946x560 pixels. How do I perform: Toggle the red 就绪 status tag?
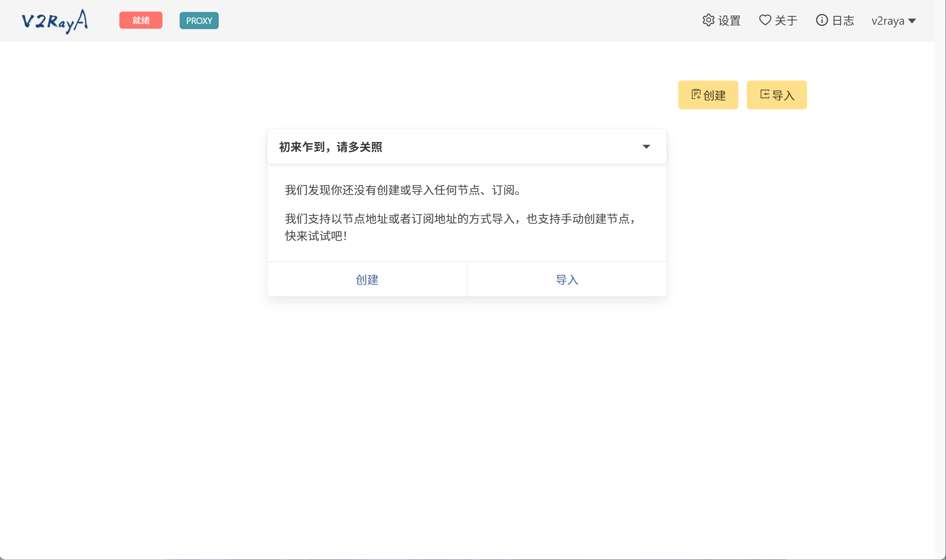[x=141, y=20]
